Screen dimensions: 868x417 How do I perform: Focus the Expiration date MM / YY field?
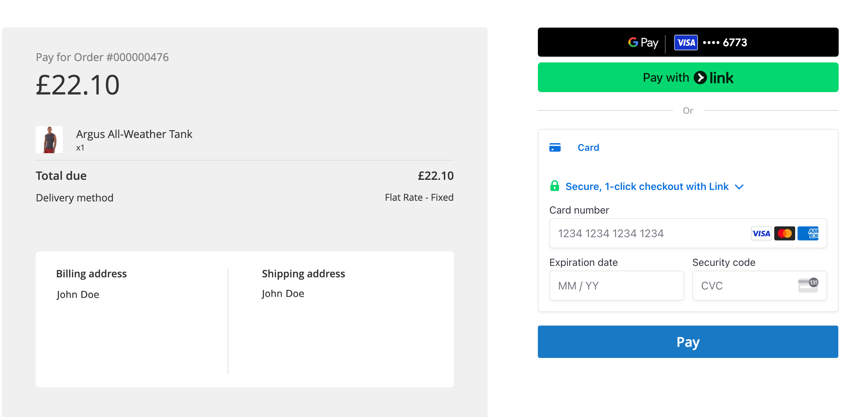coord(616,286)
